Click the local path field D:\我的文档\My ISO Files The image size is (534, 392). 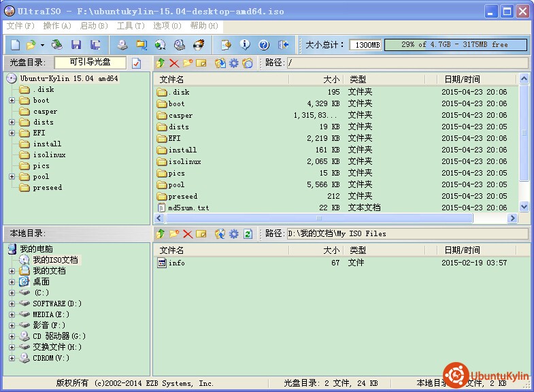pos(407,234)
